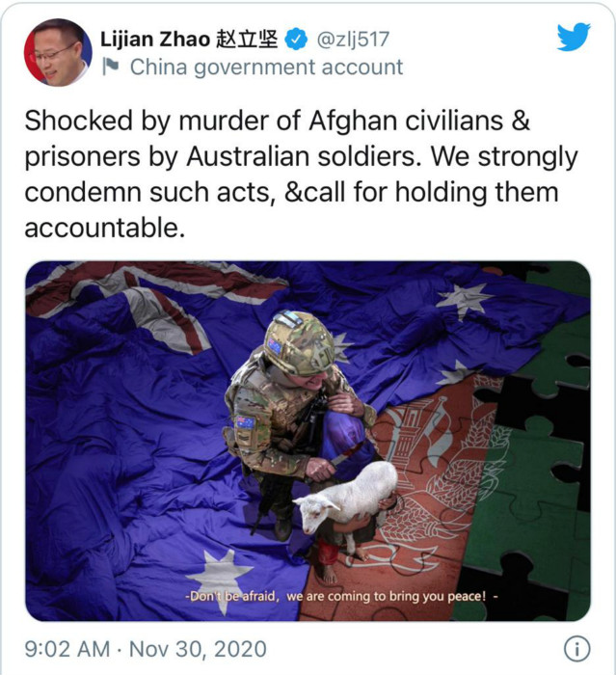Click the display name Lijian Zhao
Image resolution: width=616 pixels, height=675 pixels.
pos(155,40)
